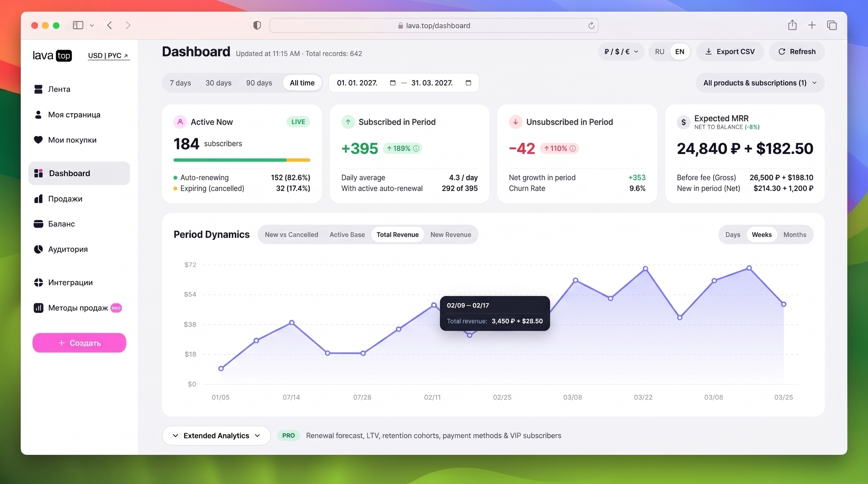Click the active subscribers progress bar

coord(242,160)
